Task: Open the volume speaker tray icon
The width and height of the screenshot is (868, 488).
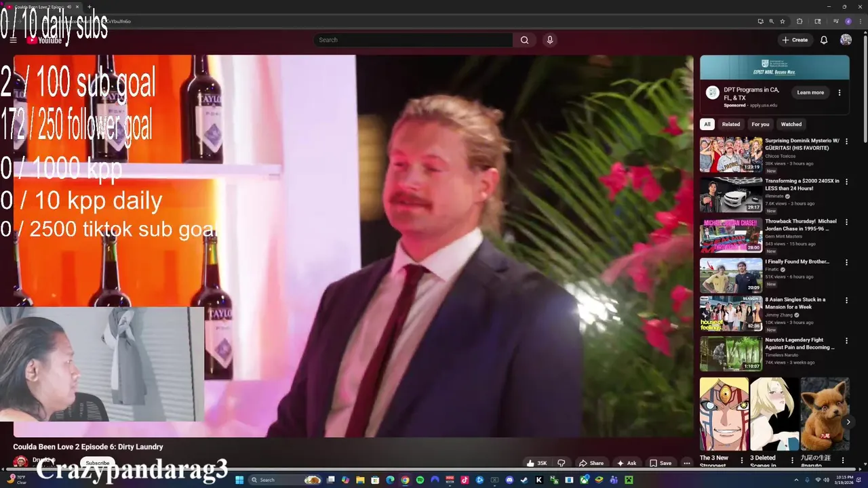Action: (827, 480)
